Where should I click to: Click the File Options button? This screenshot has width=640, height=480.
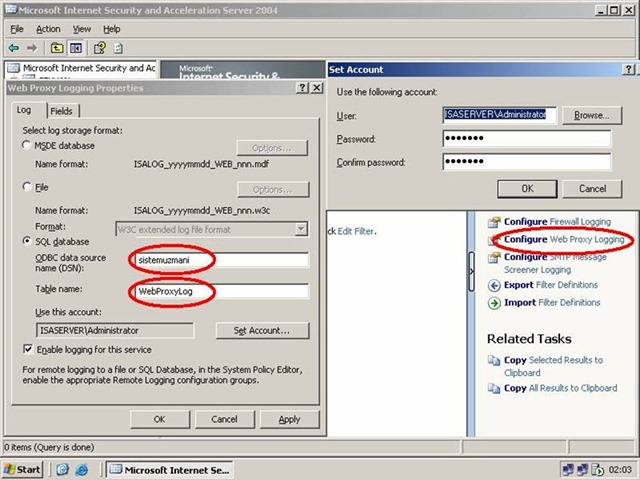click(x=273, y=190)
